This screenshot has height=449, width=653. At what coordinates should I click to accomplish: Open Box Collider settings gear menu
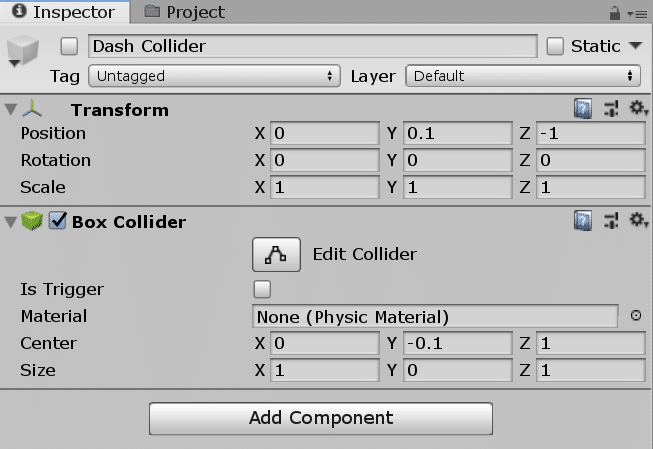636,221
